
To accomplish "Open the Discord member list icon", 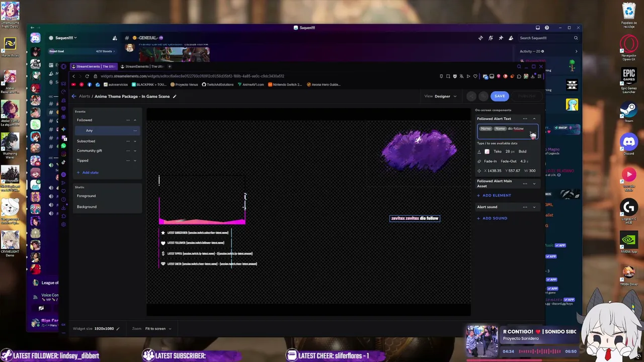I will coord(511,38).
